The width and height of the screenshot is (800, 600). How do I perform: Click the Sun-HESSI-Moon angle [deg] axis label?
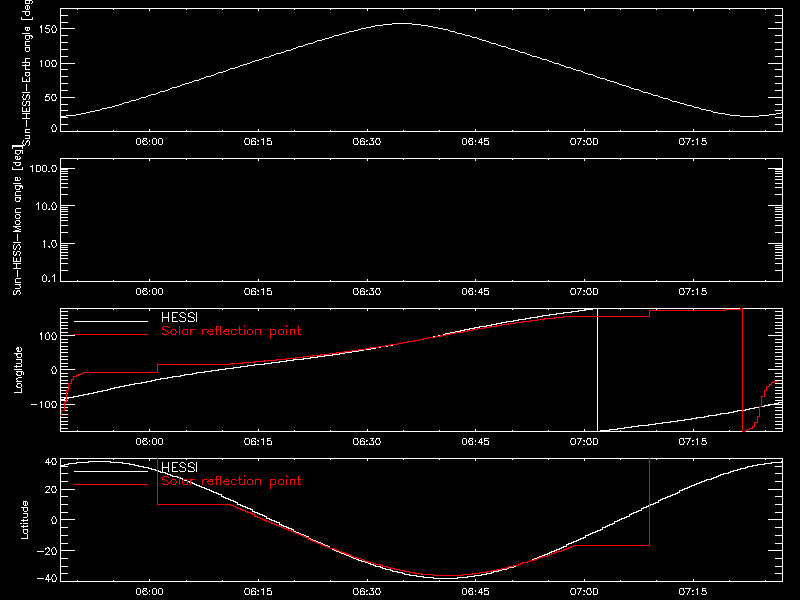point(18,220)
